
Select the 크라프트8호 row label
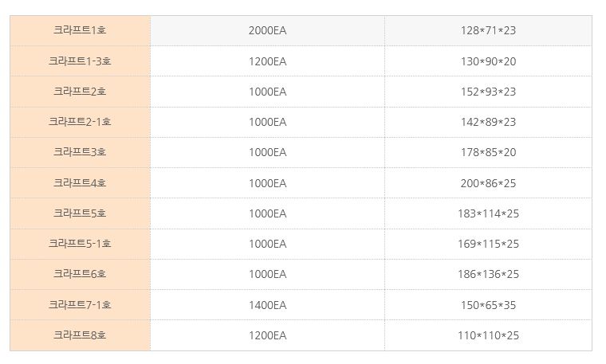[x=80, y=335]
